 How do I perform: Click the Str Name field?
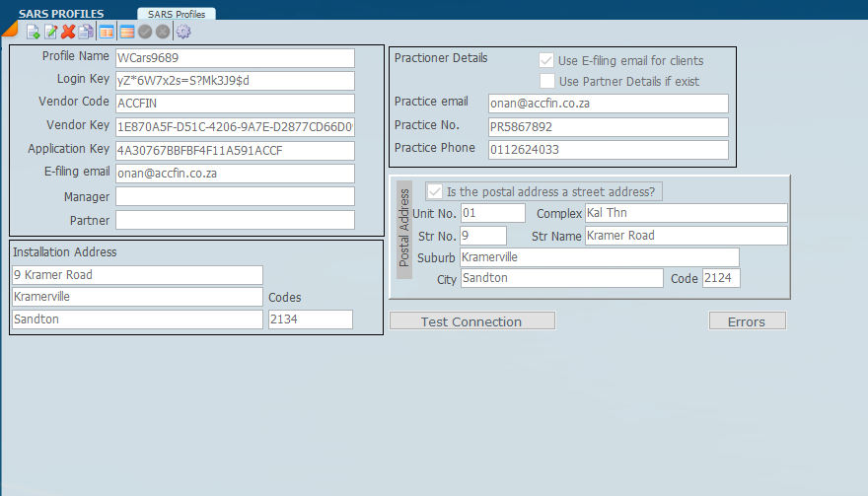coord(686,236)
